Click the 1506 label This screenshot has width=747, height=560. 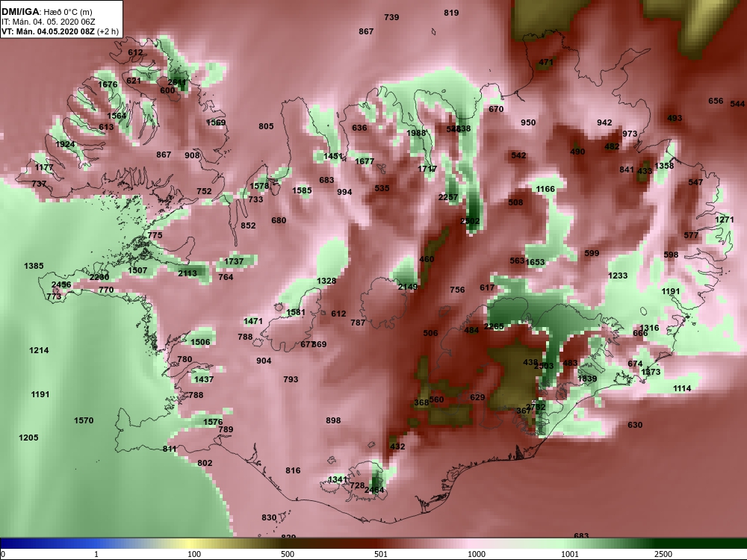coord(200,342)
